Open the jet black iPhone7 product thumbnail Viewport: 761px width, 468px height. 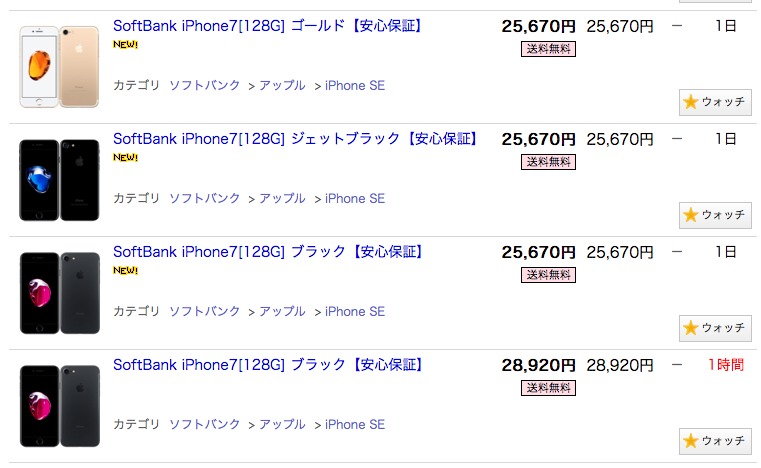coord(60,180)
